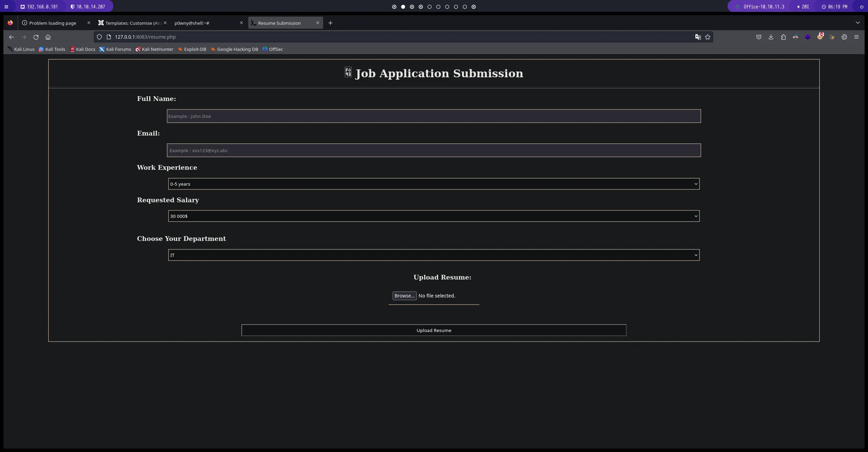The image size is (868, 452).
Task: Save page to Pocket icon
Action: coord(758,37)
